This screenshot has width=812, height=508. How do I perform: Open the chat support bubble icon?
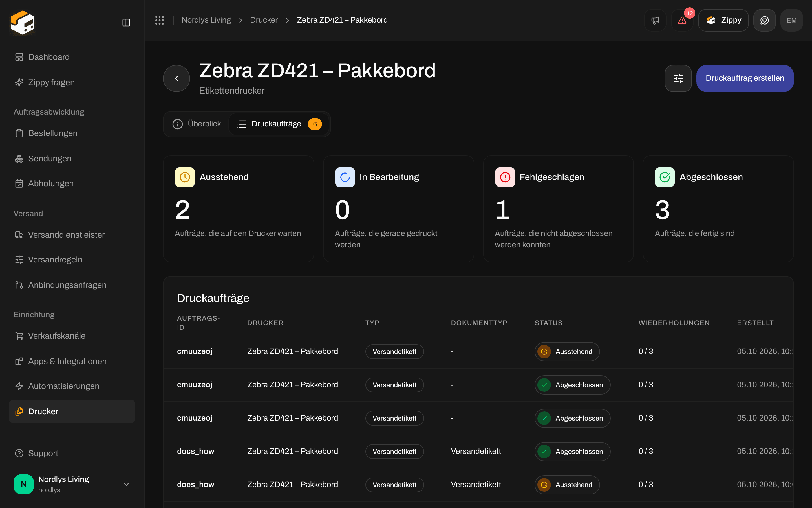coord(764,20)
